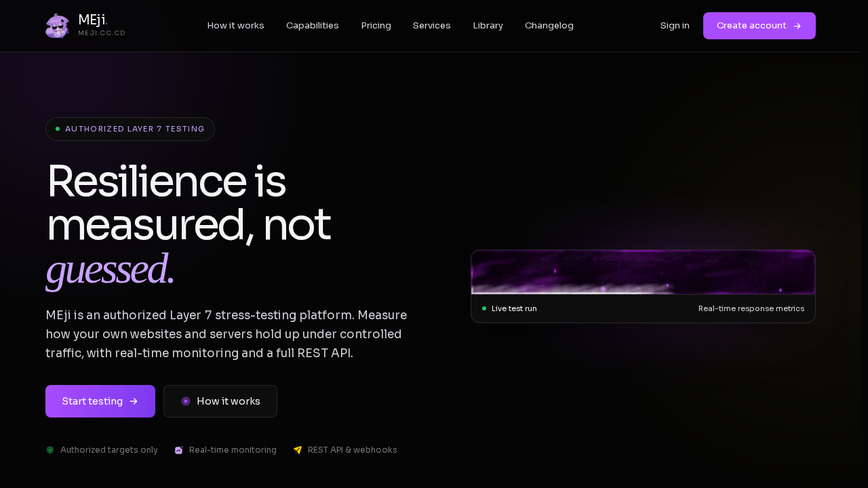Click the Authorized Layer 7 Testing badge

130,129
